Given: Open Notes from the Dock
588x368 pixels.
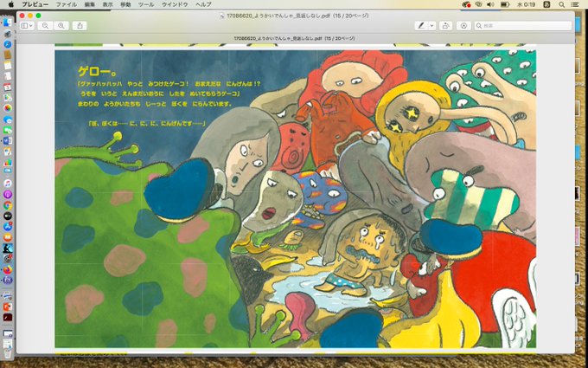Looking at the screenshot, I should coord(8,66).
